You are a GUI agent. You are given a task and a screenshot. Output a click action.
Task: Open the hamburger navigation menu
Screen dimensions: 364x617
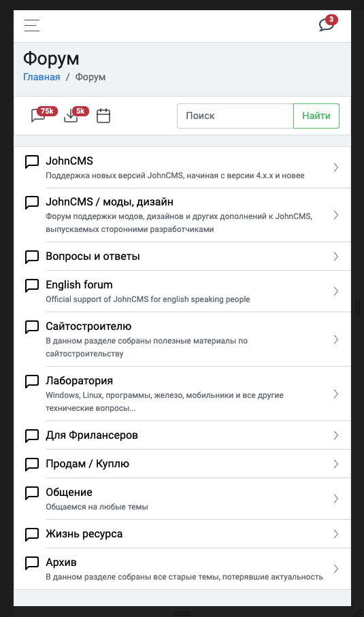32,26
